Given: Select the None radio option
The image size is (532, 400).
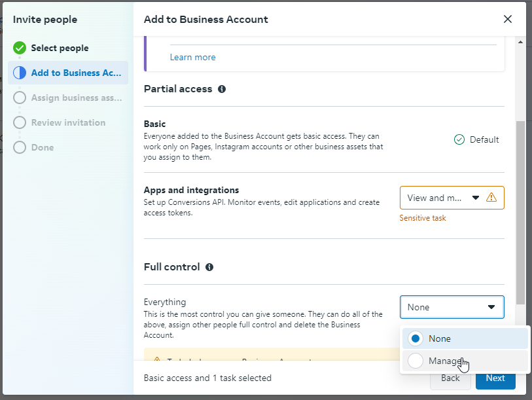Looking at the screenshot, I should [x=416, y=338].
